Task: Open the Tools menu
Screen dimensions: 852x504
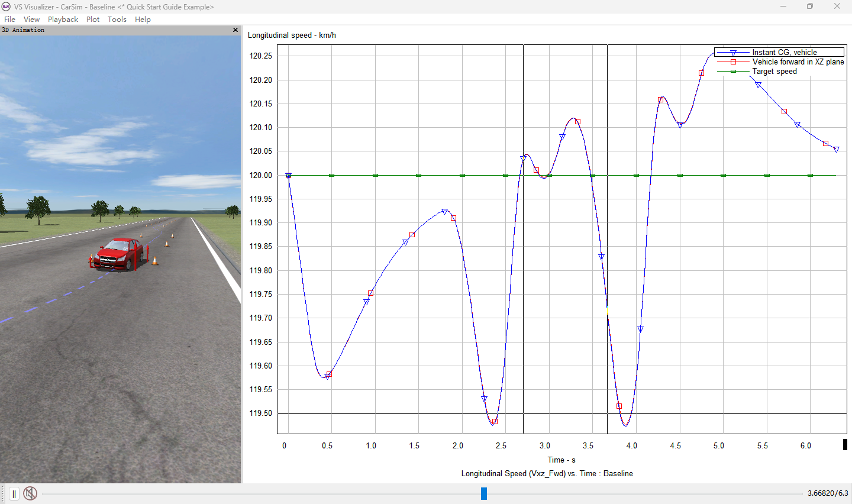Action: click(x=117, y=19)
